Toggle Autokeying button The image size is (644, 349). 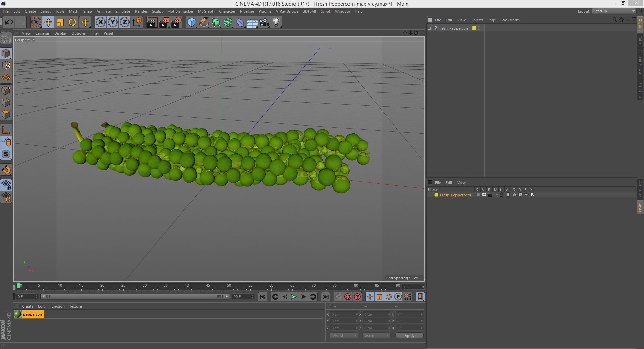(348, 297)
